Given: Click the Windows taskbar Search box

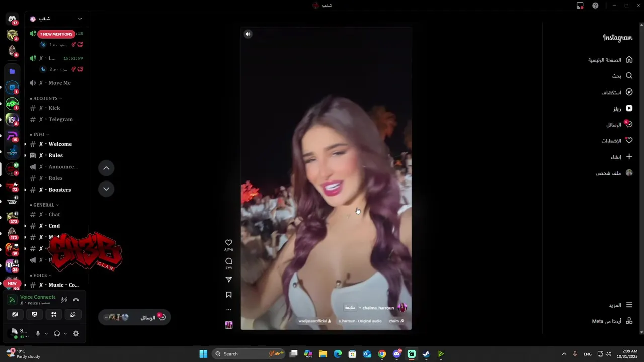Looking at the screenshot, I should [249, 354].
